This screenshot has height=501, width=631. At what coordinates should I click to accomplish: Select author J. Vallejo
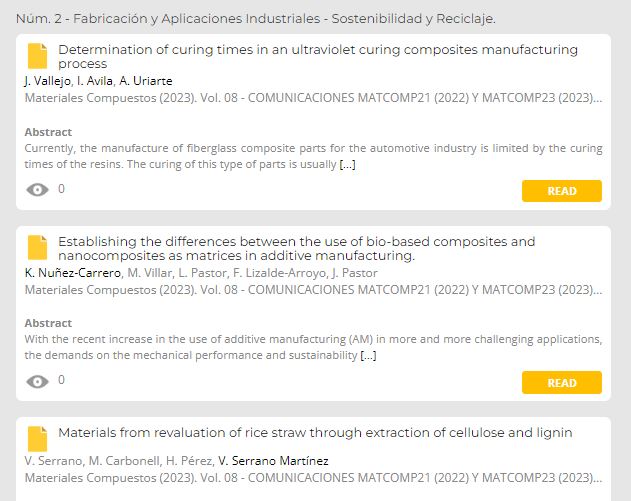[x=47, y=81]
